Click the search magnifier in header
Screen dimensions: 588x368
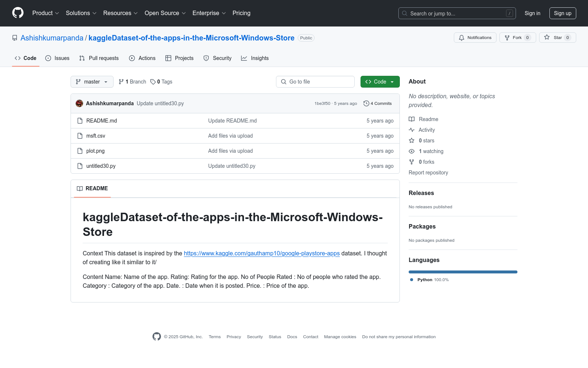pos(405,13)
